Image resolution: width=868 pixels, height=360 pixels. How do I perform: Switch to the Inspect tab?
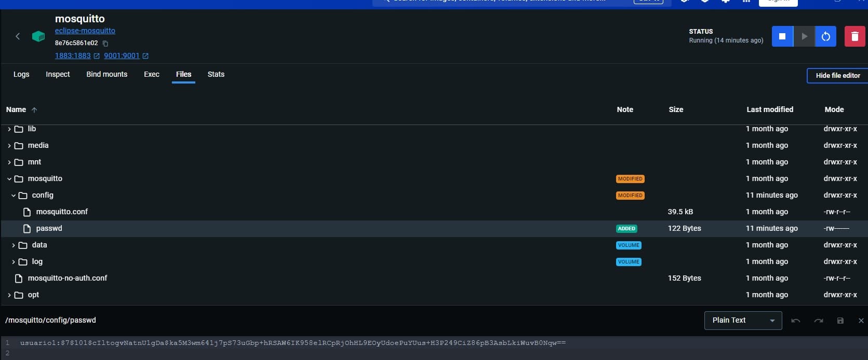pos(58,74)
